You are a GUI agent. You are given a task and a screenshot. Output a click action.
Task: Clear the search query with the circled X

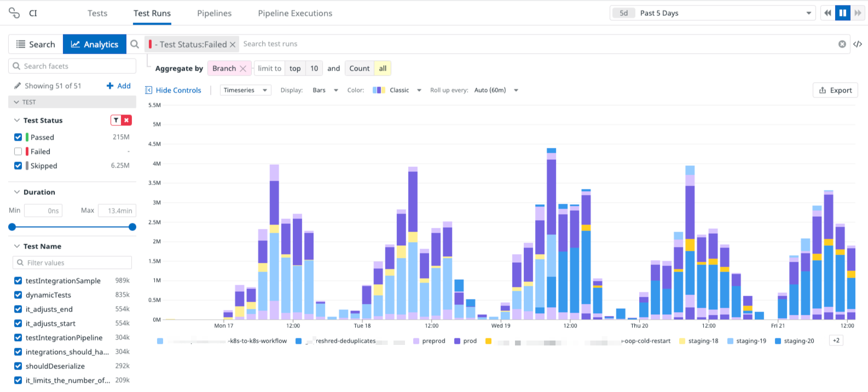tap(842, 44)
